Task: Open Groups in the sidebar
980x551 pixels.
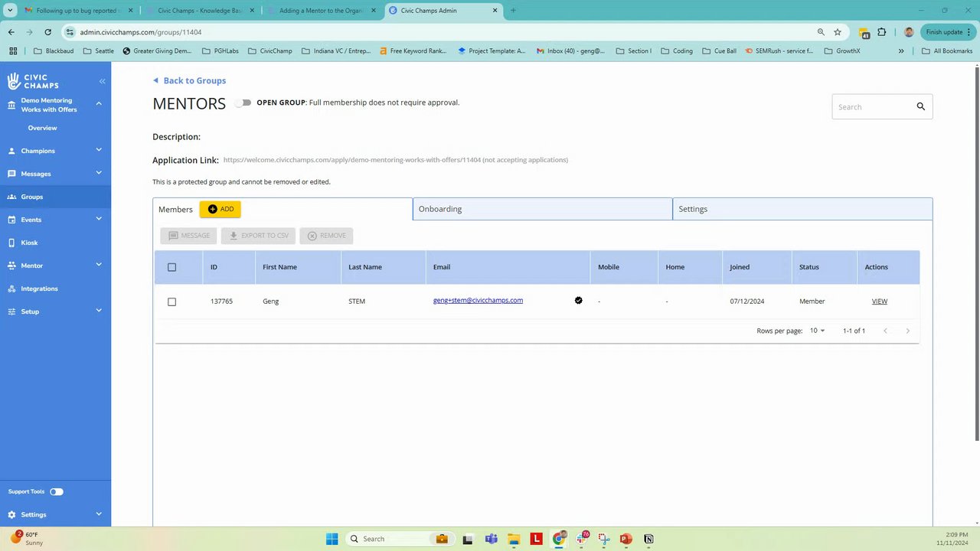Action: click(x=55, y=197)
